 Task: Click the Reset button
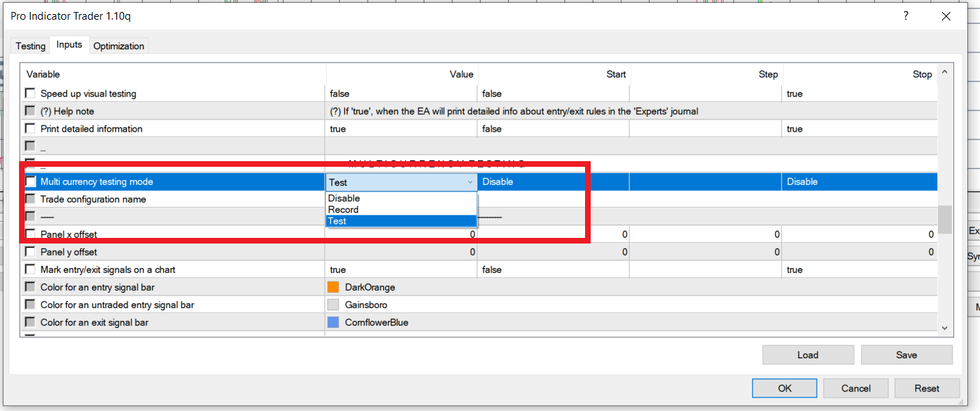click(926, 388)
